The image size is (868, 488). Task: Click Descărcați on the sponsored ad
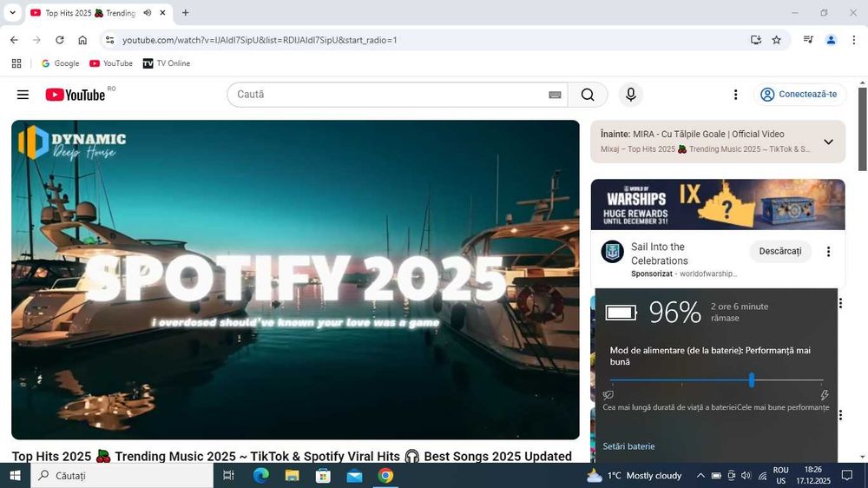click(780, 252)
